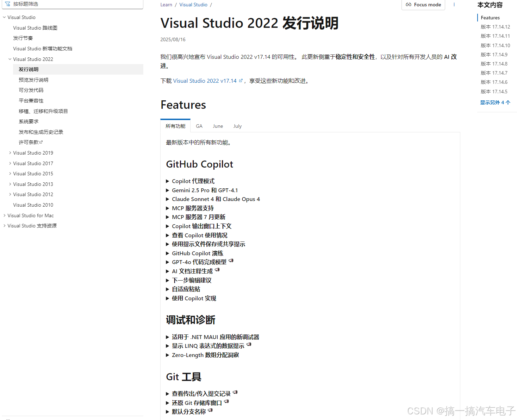
Task: Switch to the July tab
Action: point(237,126)
